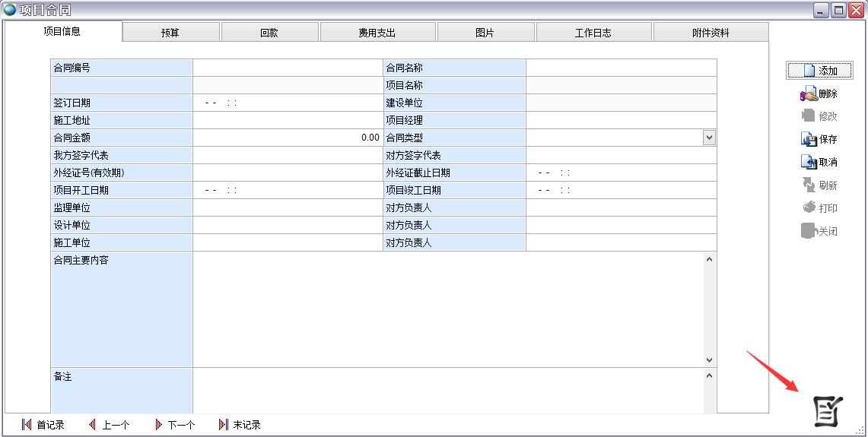
Task: Click the notepad icon at bottom right
Action: pos(828,411)
